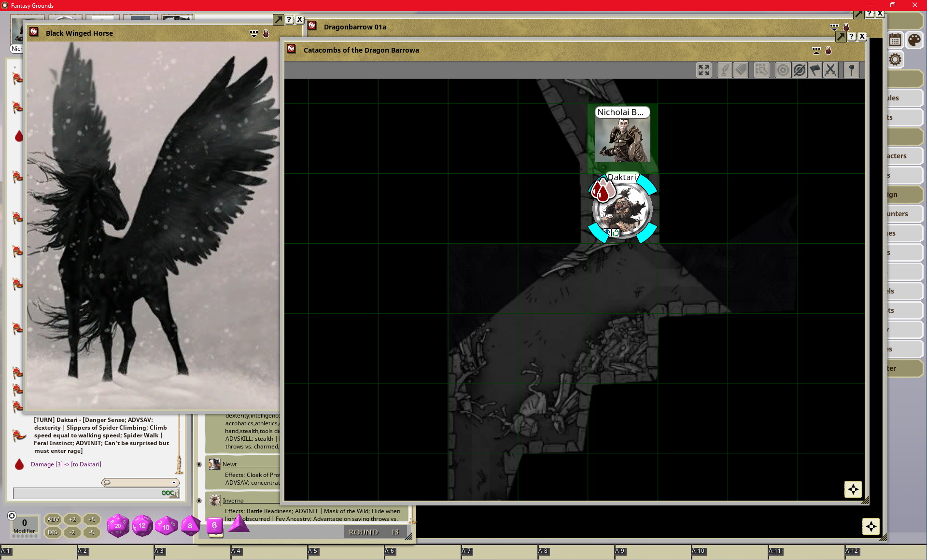Toggle the -2 modifier button
Viewport: 927px width, 560px height.
pyautogui.click(x=72, y=532)
